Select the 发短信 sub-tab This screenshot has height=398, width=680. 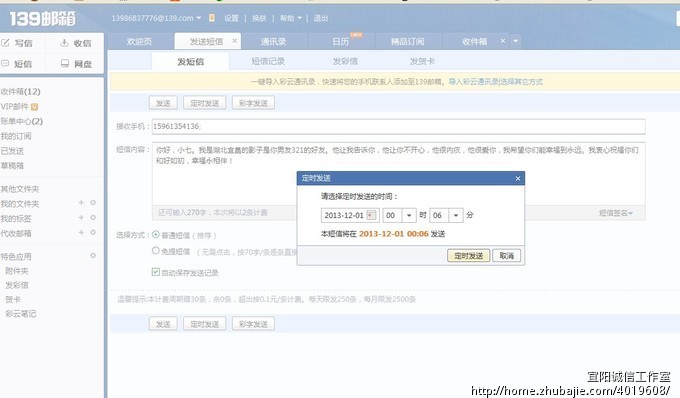(x=190, y=62)
